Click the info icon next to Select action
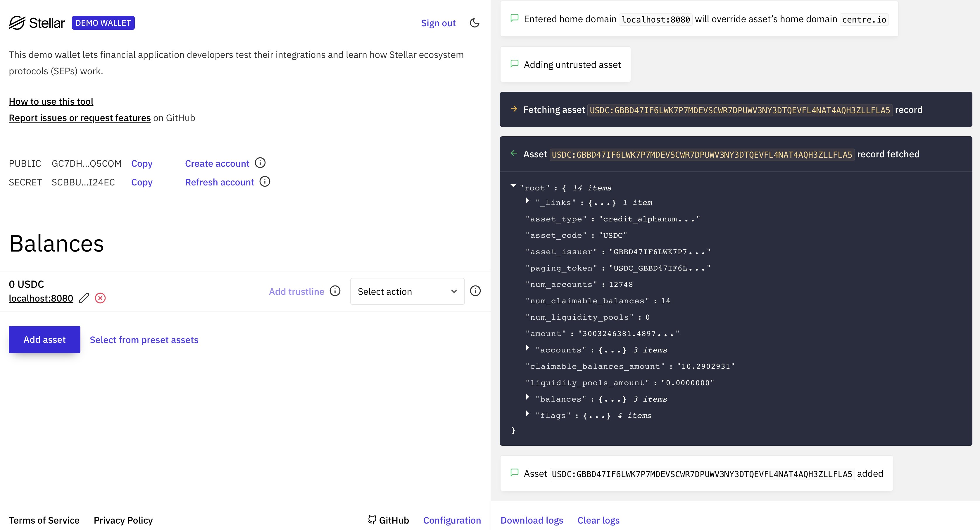The image size is (980, 530). pos(475,291)
